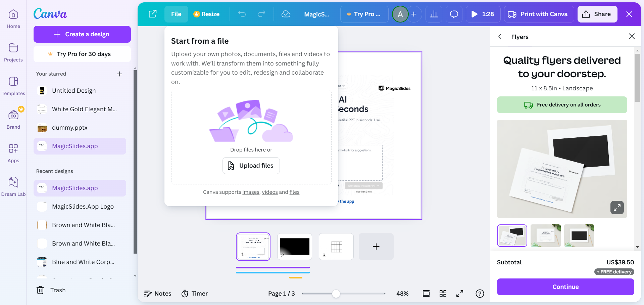Open the supported files link

coord(294,192)
